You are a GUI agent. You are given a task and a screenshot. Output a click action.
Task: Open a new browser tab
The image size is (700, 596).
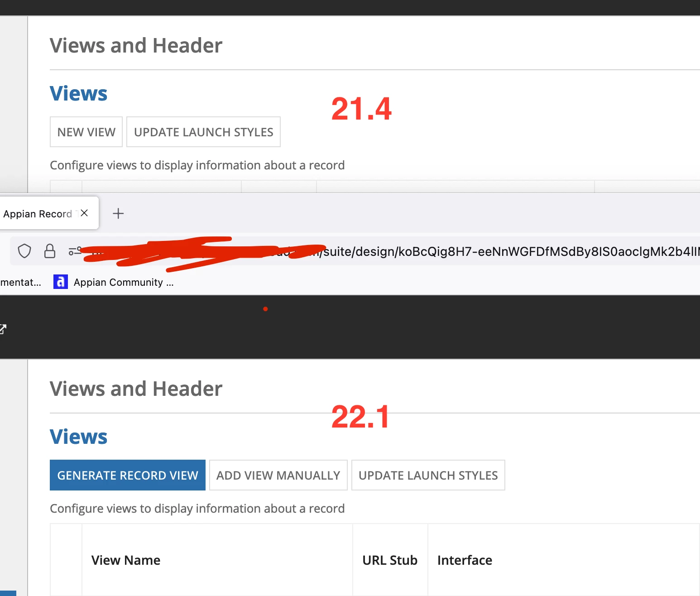(118, 213)
